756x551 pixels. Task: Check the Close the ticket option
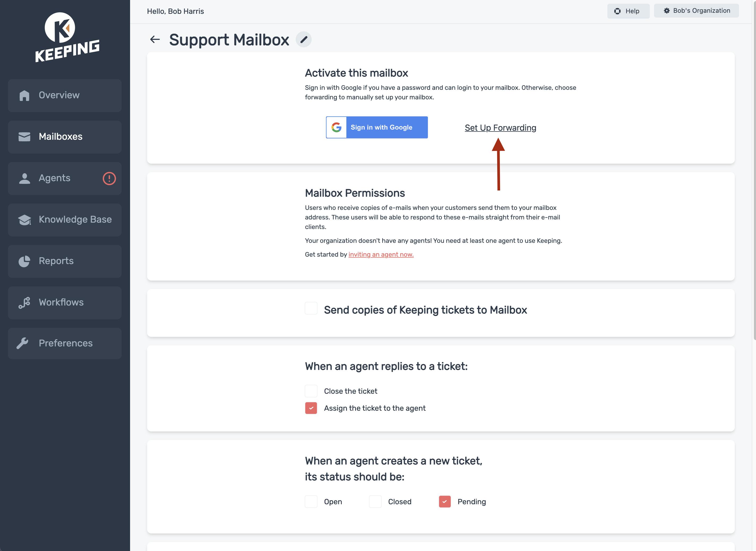pyautogui.click(x=311, y=391)
